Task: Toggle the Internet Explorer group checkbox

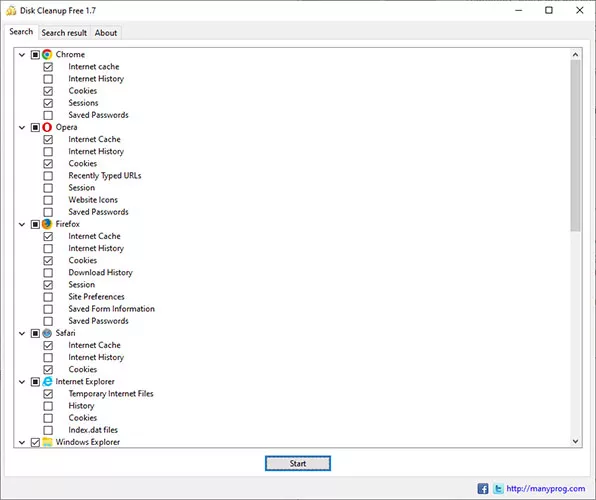Action: coord(35,382)
